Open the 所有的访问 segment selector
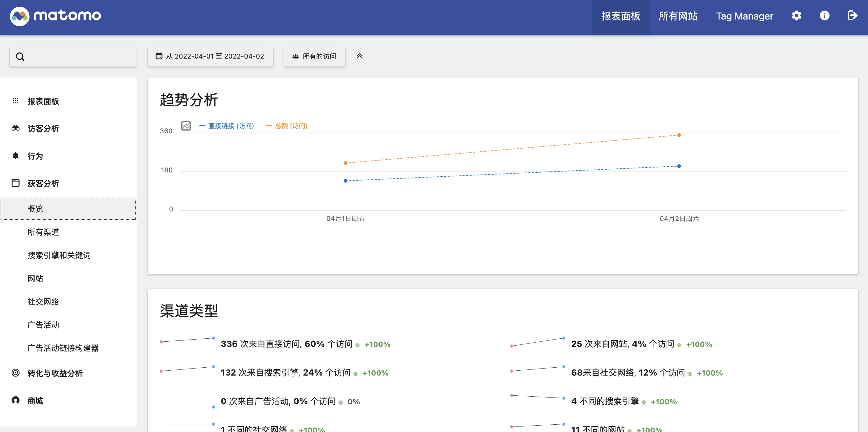Image resolution: width=868 pixels, height=432 pixels. 314,56
